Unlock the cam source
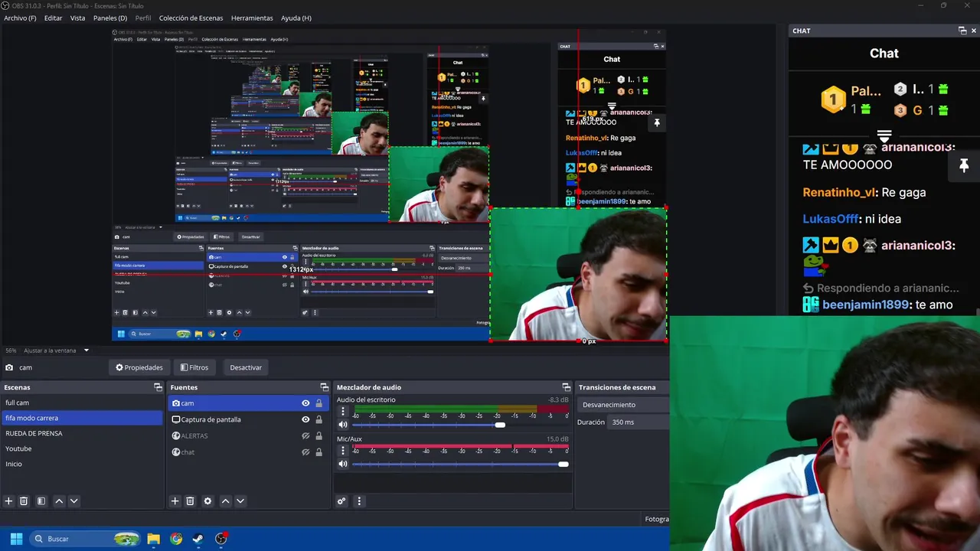980x551 pixels. click(318, 403)
